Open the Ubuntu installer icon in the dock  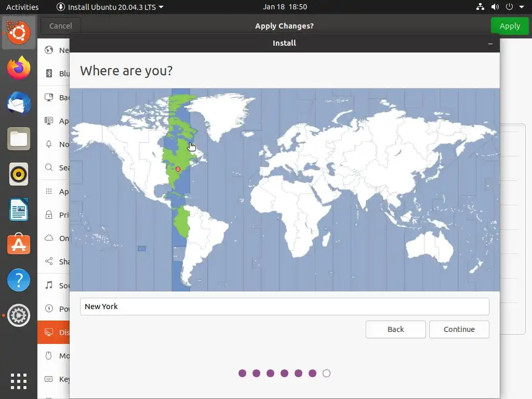click(x=19, y=33)
